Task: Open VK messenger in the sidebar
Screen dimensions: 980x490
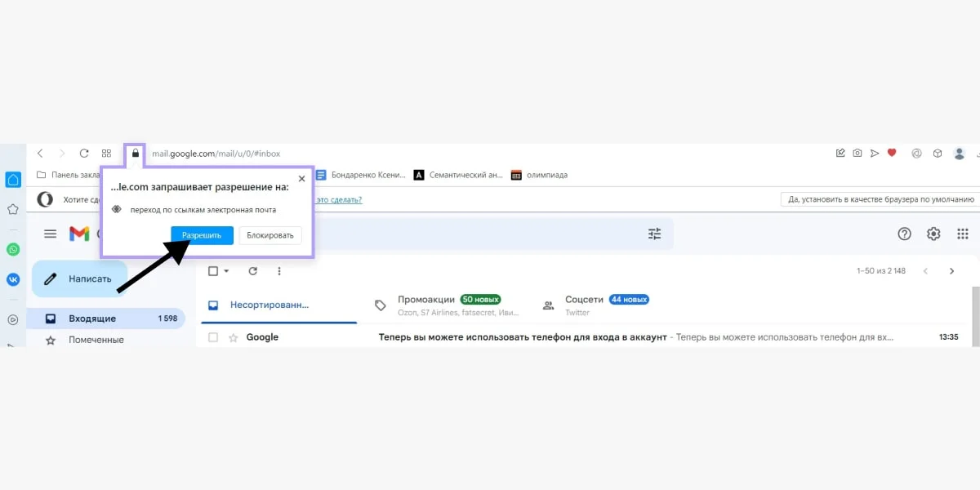Action: [x=13, y=279]
